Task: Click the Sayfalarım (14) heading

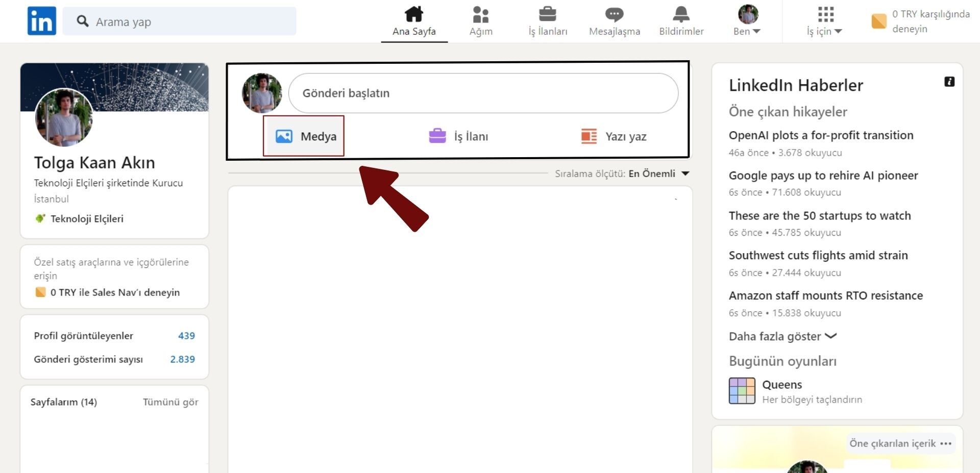Action: point(64,402)
